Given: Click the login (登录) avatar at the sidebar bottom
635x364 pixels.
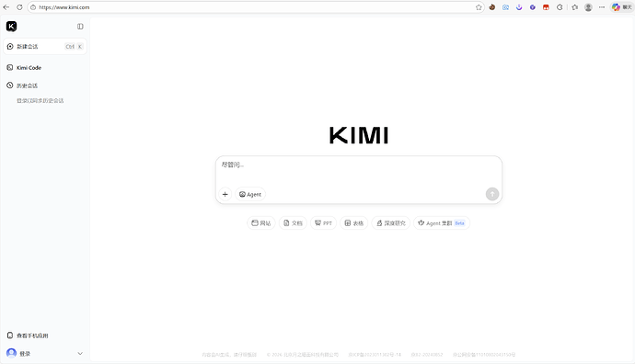Looking at the screenshot, I should tap(11, 353).
